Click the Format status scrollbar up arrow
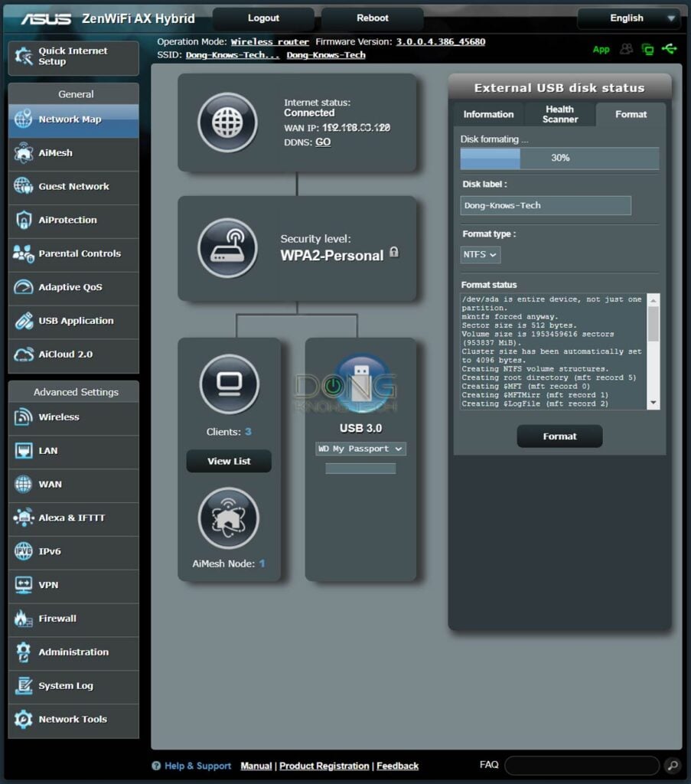This screenshot has height=784, width=691. coord(653,300)
